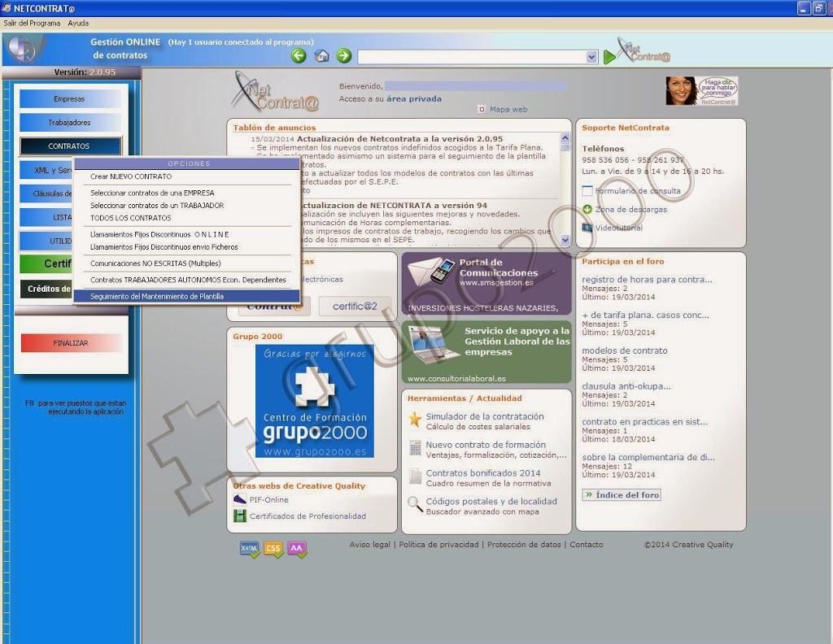Image resolution: width=833 pixels, height=644 pixels.
Task: Open the certific@2 button
Action: click(x=355, y=307)
